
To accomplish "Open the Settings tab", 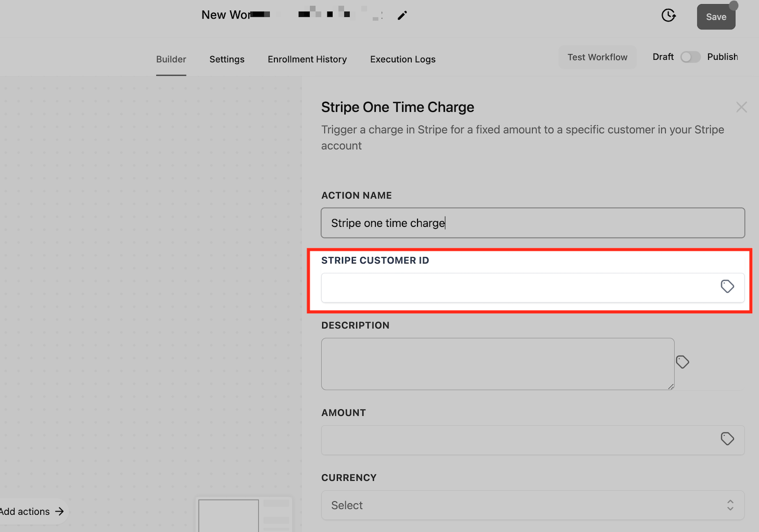I will tap(227, 59).
